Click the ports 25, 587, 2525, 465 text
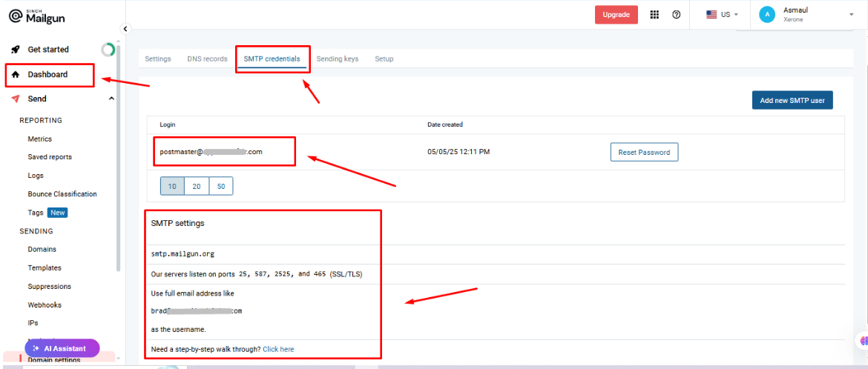 tap(257, 274)
